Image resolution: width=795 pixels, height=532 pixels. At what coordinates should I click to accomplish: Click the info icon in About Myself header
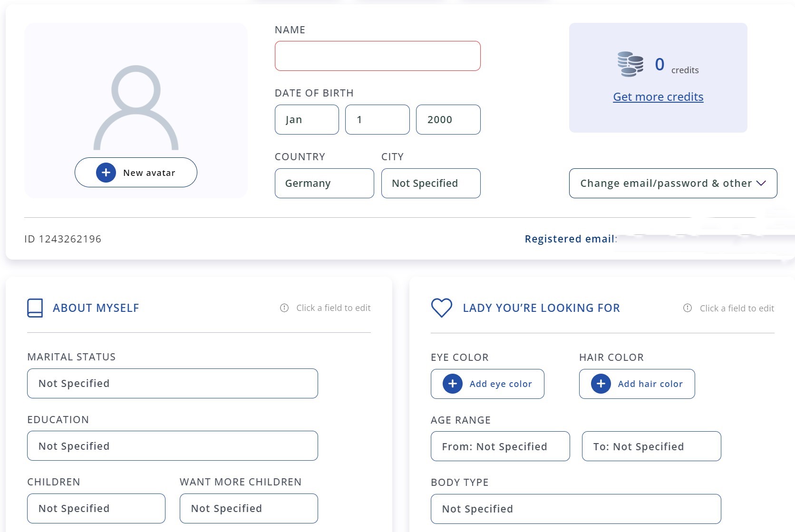(x=284, y=308)
